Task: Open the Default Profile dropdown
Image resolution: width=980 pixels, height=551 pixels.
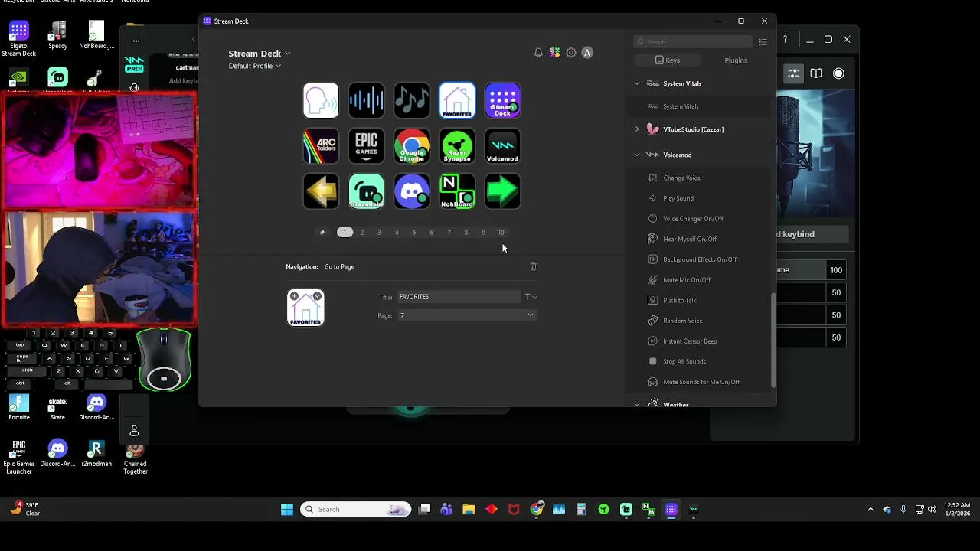Action: tap(254, 66)
